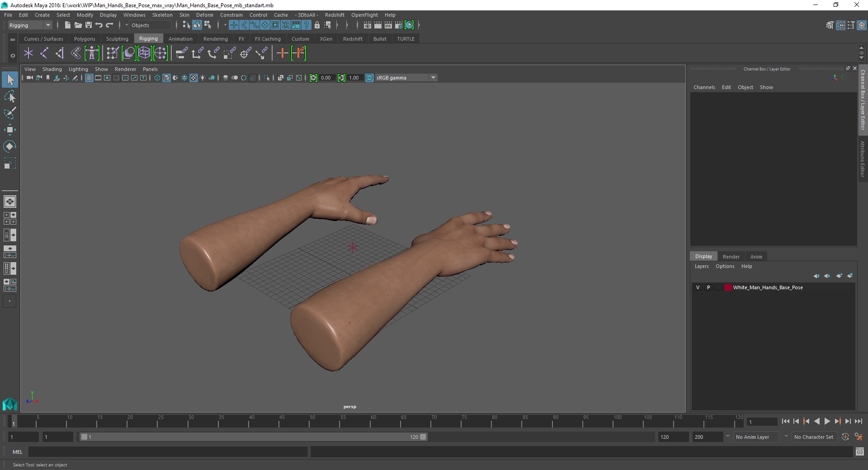Open the shelf options gear menu

13,56
